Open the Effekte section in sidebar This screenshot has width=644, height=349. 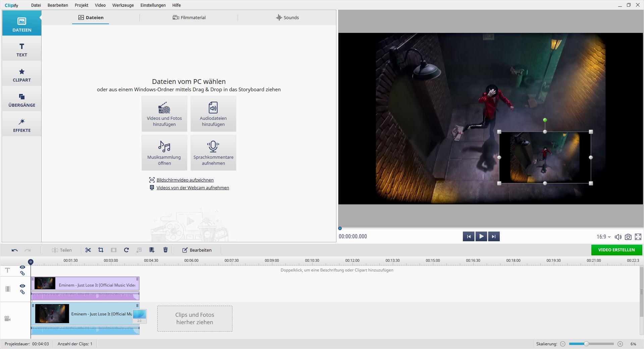click(22, 125)
